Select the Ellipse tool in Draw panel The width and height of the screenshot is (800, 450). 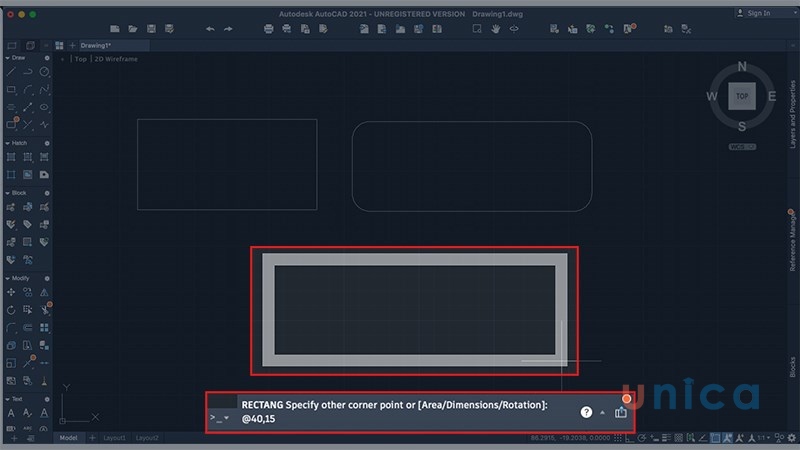[44, 107]
